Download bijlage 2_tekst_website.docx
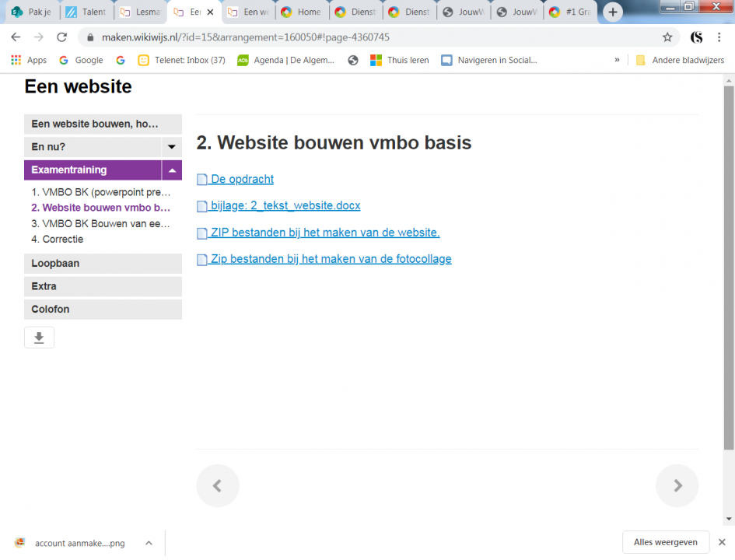The image size is (735, 560). click(x=285, y=206)
